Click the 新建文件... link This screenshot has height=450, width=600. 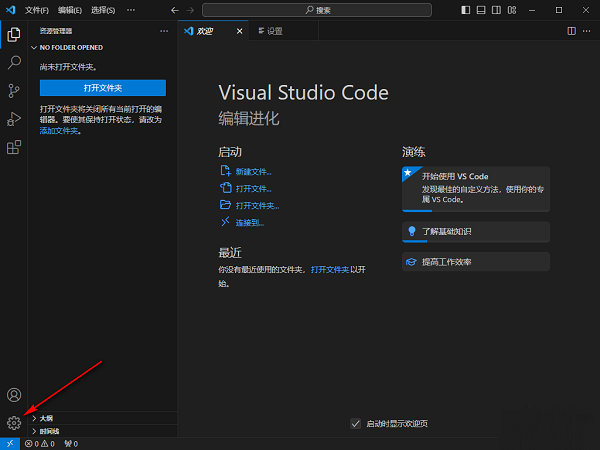click(x=253, y=172)
